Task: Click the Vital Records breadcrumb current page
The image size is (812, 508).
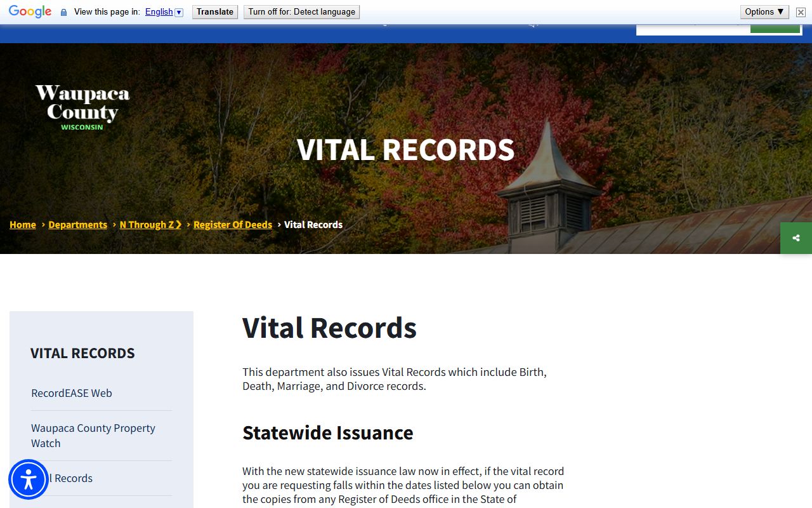Action: 313,225
